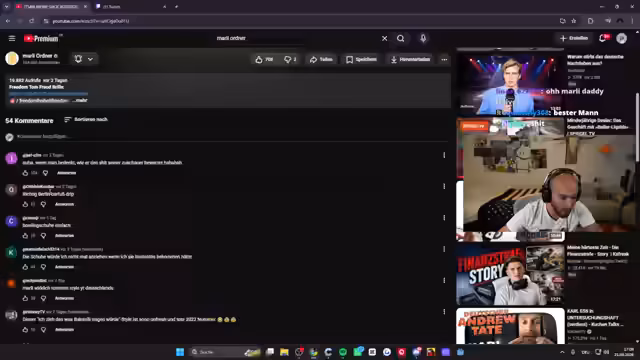Clear the search box with the X
640x360 pixels.
[384, 38]
